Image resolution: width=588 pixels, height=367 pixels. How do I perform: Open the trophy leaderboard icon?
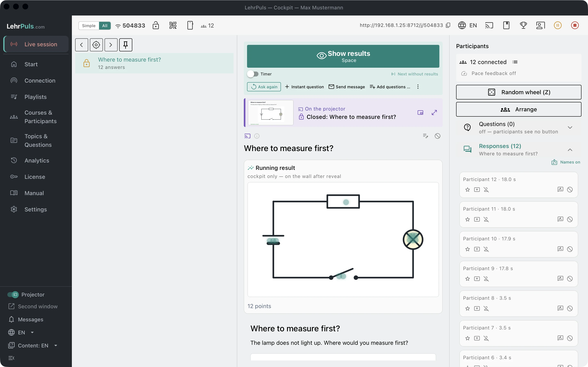click(523, 25)
